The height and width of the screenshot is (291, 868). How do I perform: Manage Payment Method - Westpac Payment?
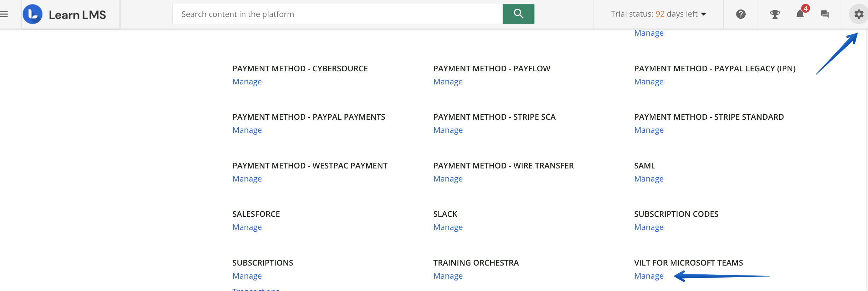pyautogui.click(x=247, y=179)
